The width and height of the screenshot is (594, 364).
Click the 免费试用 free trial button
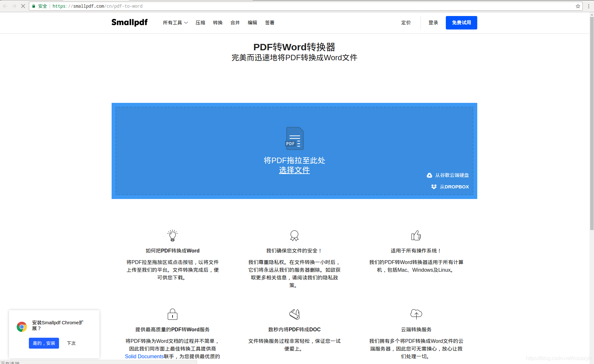[462, 23]
